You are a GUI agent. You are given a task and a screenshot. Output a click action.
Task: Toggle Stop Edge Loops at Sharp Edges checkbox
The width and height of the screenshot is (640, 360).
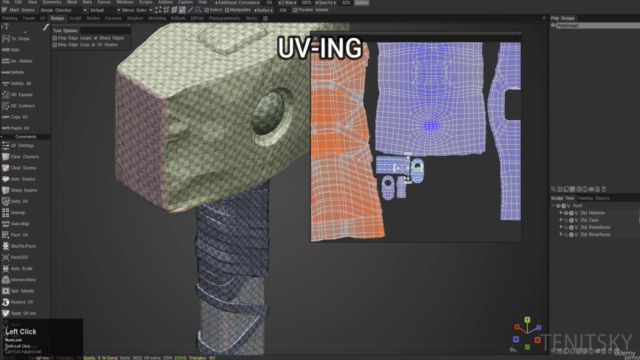[55, 38]
